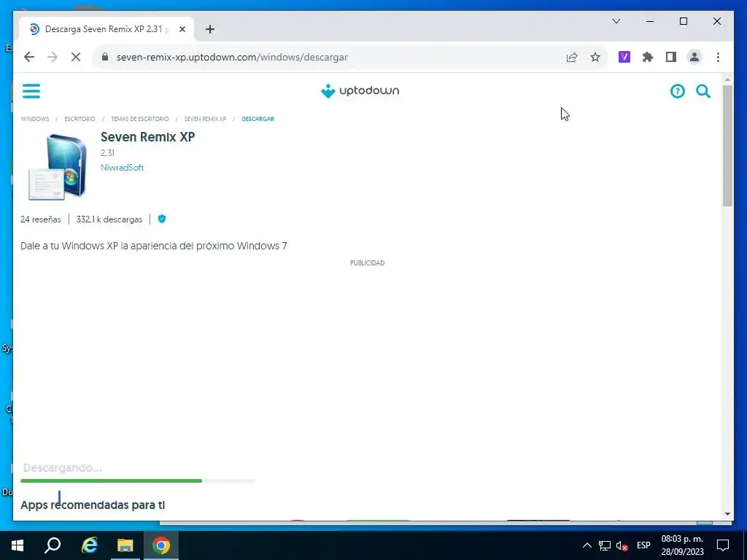Screen dimensions: 747x560
Task: Click the network tray icon
Action: (605, 545)
